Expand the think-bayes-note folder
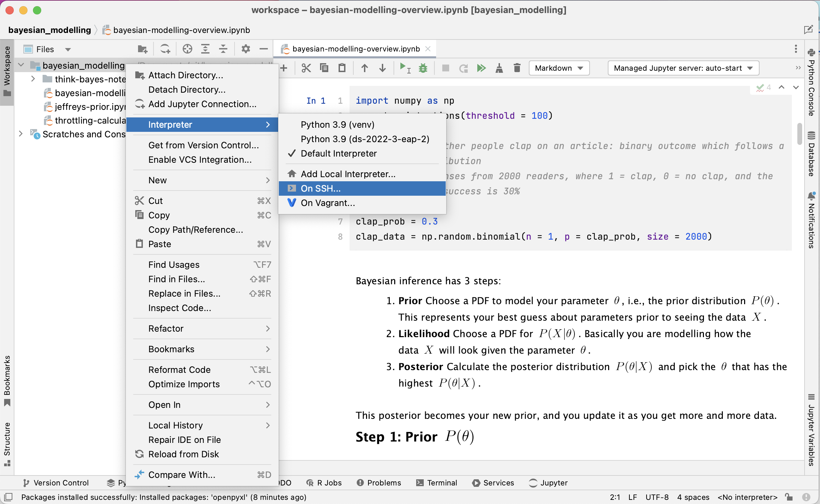820x504 pixels. tap(33, 79)
